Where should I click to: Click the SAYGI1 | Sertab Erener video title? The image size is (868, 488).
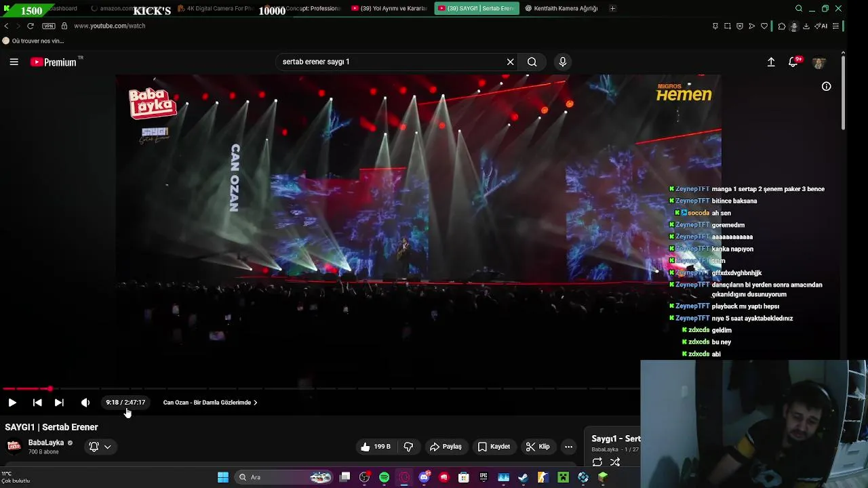[x=52, y=427]
